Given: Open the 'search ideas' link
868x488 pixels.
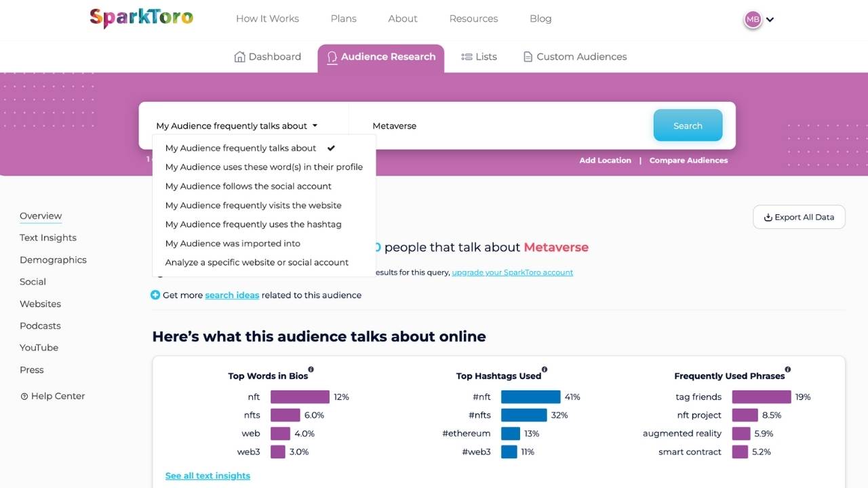Looking at the screenshot, I should pyautogui.click(x=232, y=296).
